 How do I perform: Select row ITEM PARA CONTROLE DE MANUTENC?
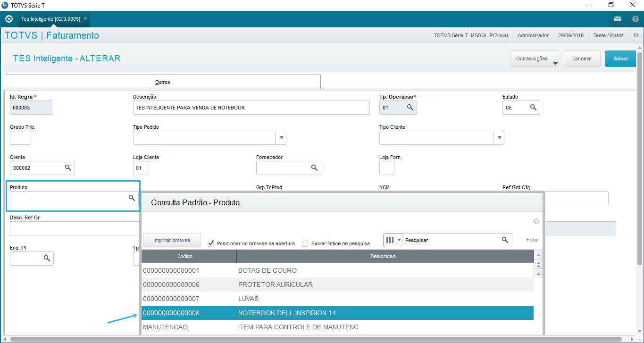[337, 327]
